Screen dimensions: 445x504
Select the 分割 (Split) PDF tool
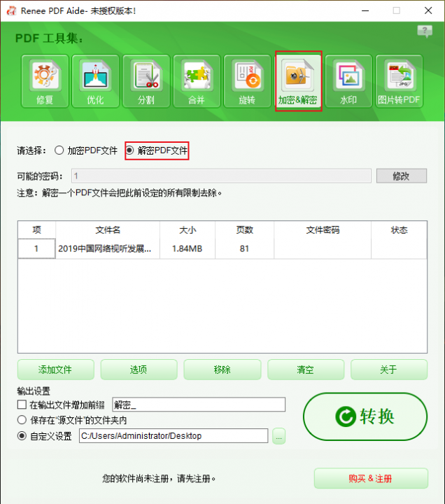tap(146, 81)
